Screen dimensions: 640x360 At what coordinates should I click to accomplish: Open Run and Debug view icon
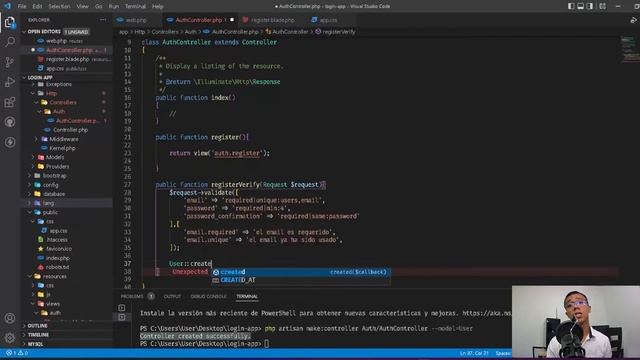[x=10, y=82]
